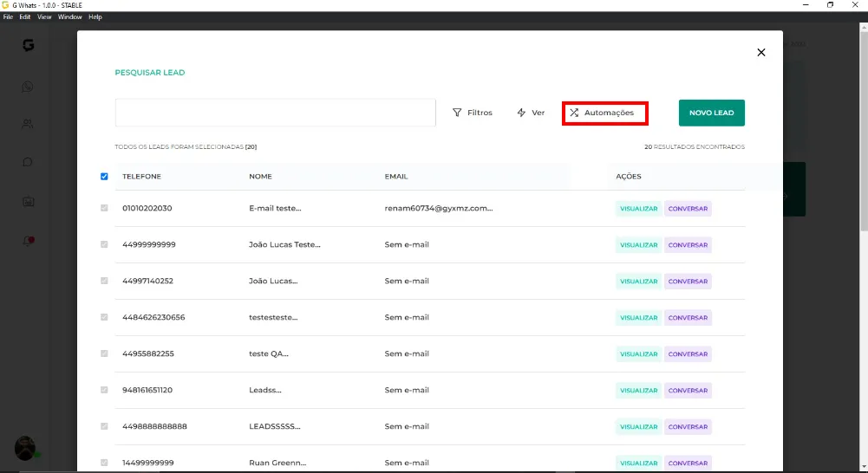Toggle checkbox for lead 44997140252

104,281
